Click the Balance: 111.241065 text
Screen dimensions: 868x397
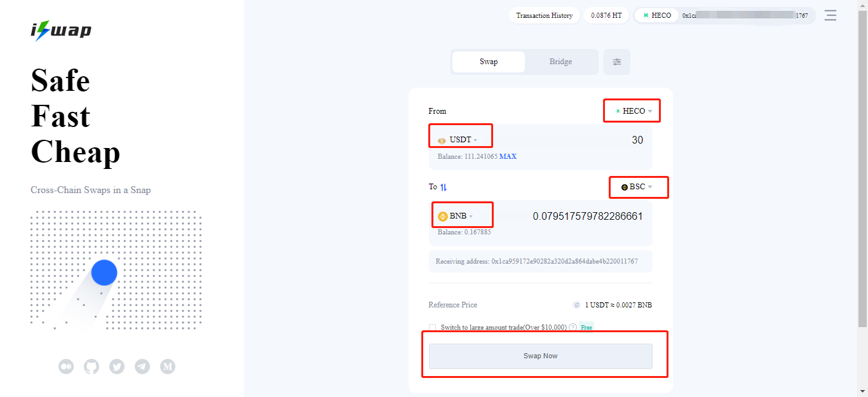[x=467, y=156]
